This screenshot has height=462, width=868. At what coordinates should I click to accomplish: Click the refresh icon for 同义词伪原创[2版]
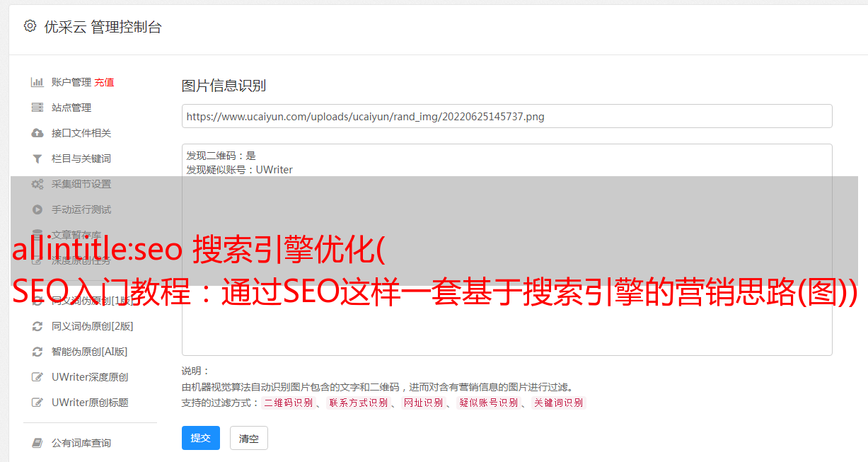click(37, 326)
